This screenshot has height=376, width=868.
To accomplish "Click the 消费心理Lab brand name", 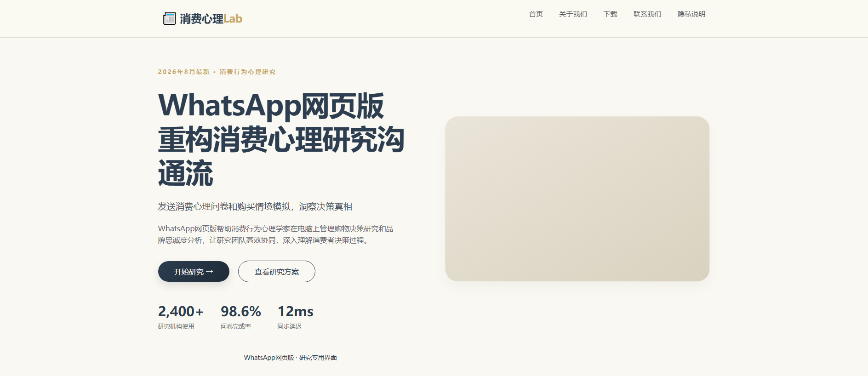I will point(211,19).
